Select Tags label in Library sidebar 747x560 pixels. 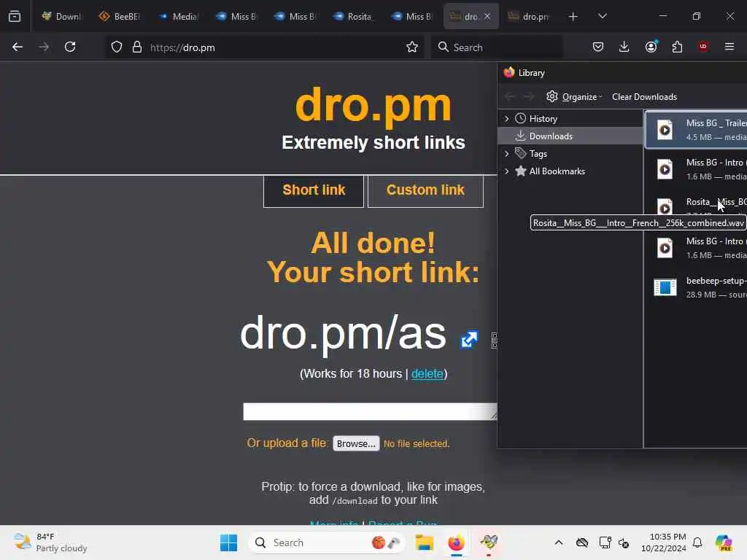tap(538, 154)
